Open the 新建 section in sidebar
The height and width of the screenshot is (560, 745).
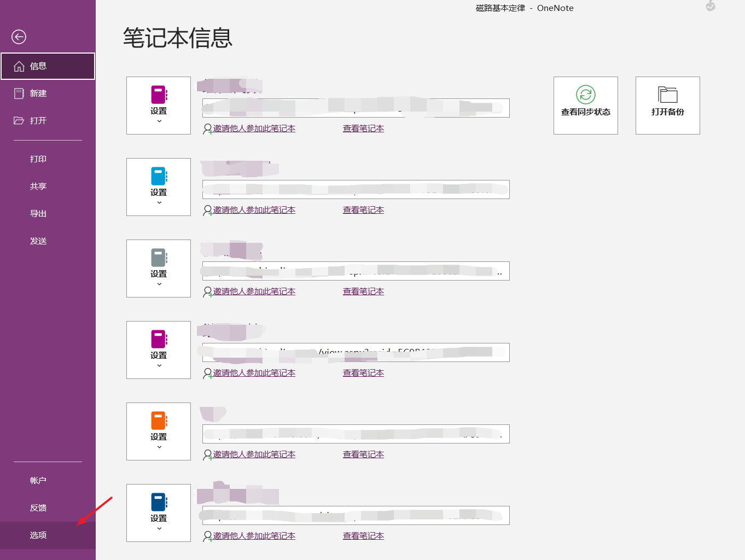[x=38, y=93]
